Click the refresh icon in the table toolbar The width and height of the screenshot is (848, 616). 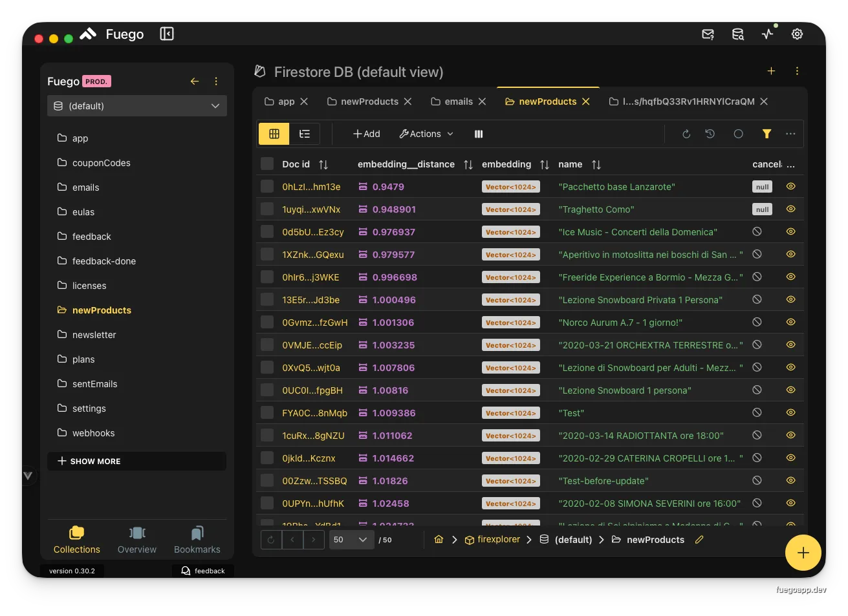pyautogui.click(x=686, y=134)
